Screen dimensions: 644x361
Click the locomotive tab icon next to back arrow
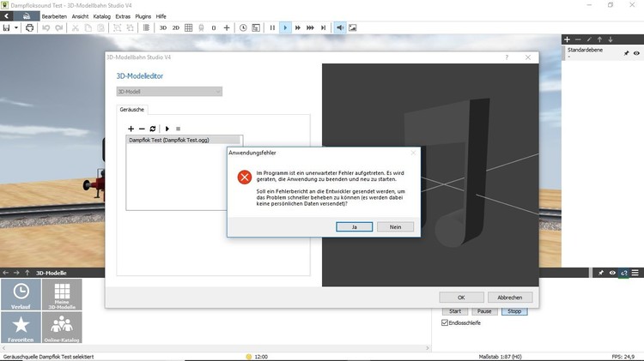pos(27,16)
